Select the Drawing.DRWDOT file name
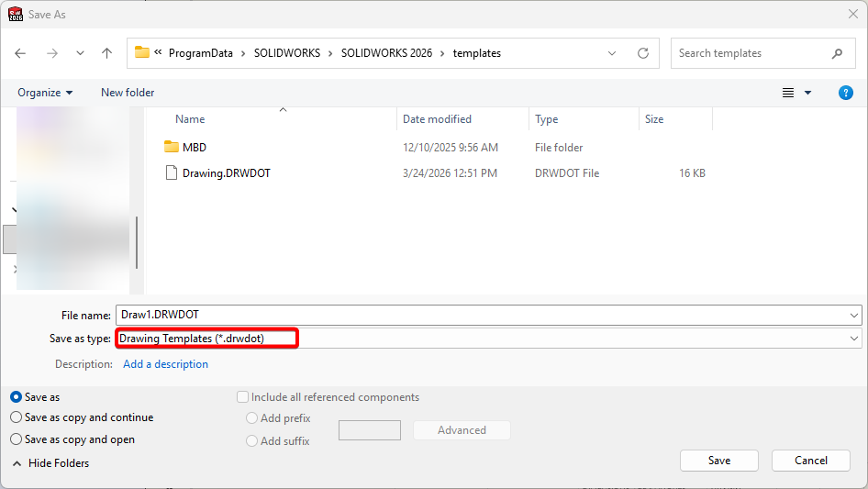 (227, 172)
